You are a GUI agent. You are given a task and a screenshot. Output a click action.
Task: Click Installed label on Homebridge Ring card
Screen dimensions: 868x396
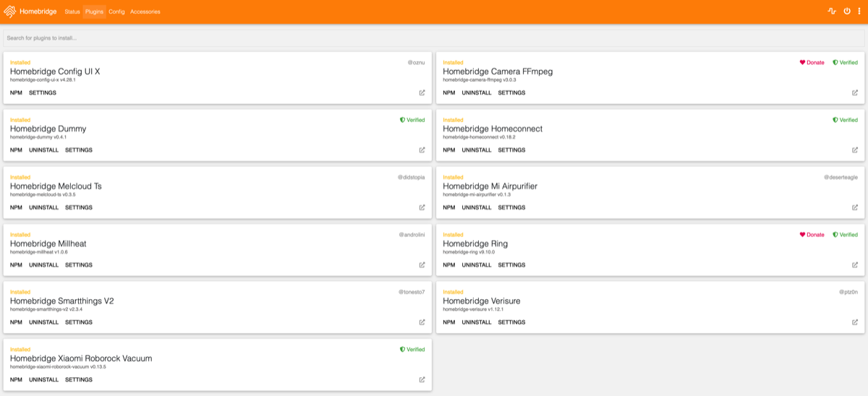pyautogui.click(x=453, y=235)
